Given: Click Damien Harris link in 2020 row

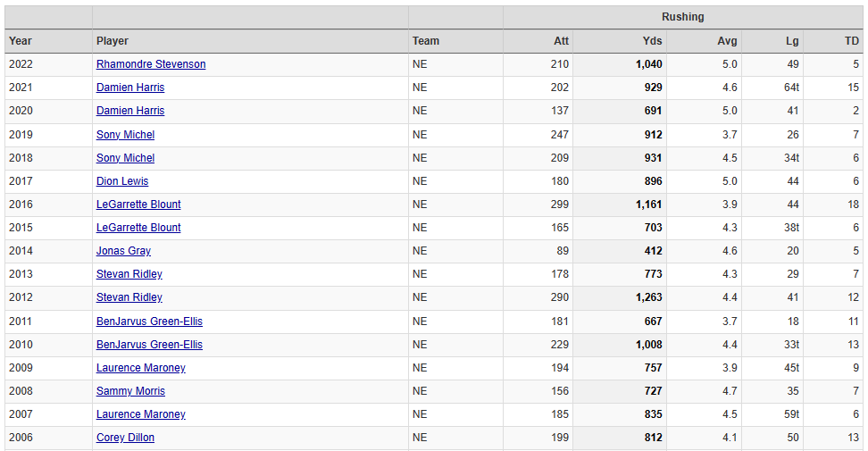Looking at the screenshot, I should pos(130,111).
